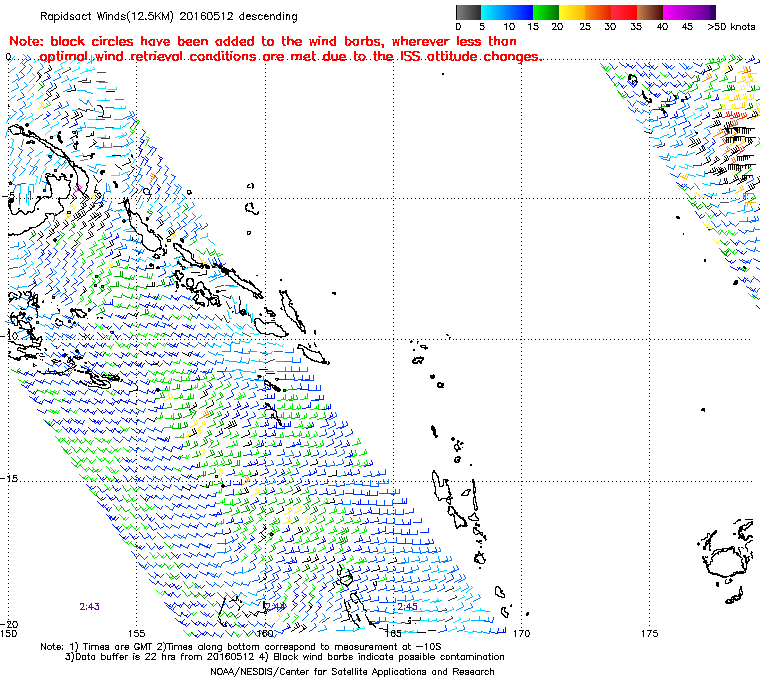Screen dimensions: 760x688
Task: Click the '30' label under the color scale
Action: tap(610, 27)
